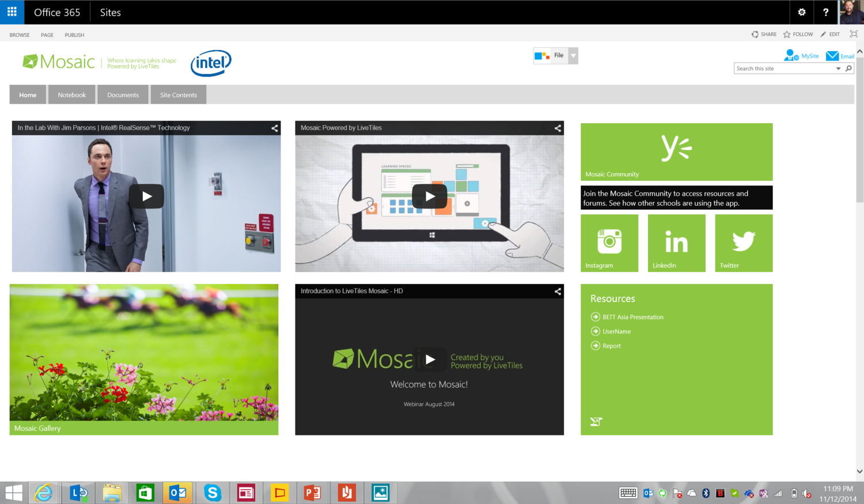
Task: Click the Office 365 header title
Action: pyautogui.click(x=57, y=12)
